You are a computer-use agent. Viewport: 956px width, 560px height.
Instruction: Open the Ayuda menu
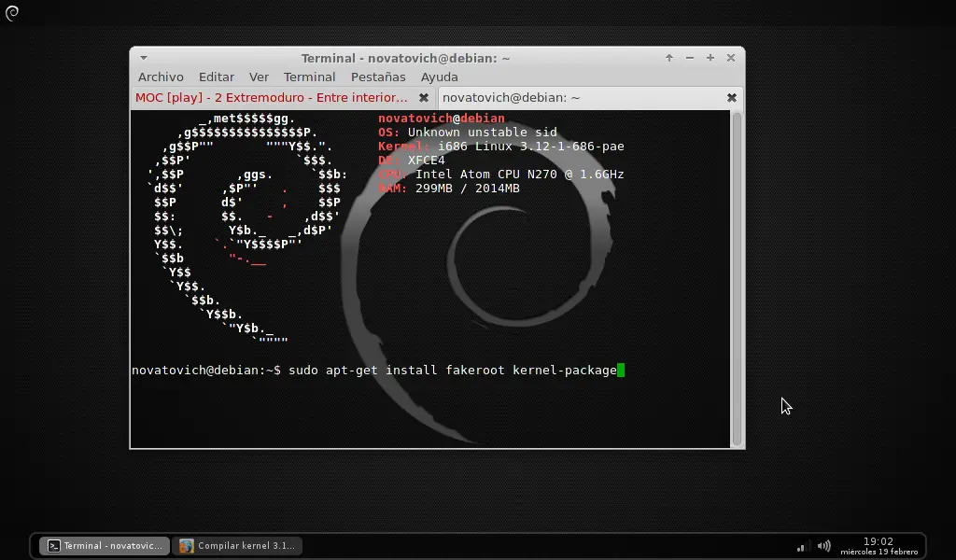(439, 77)
